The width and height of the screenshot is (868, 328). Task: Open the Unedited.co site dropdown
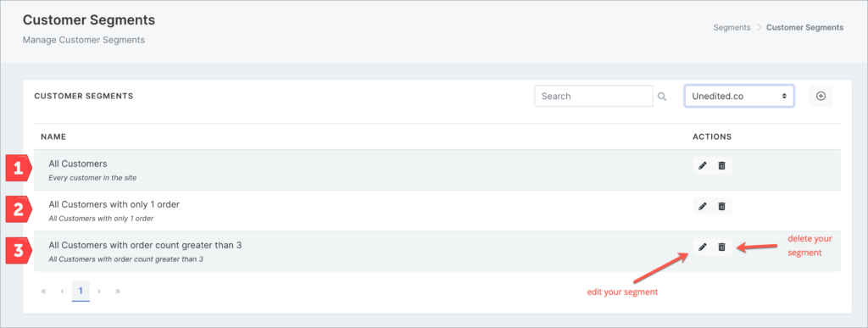click(x=739, y=96)
